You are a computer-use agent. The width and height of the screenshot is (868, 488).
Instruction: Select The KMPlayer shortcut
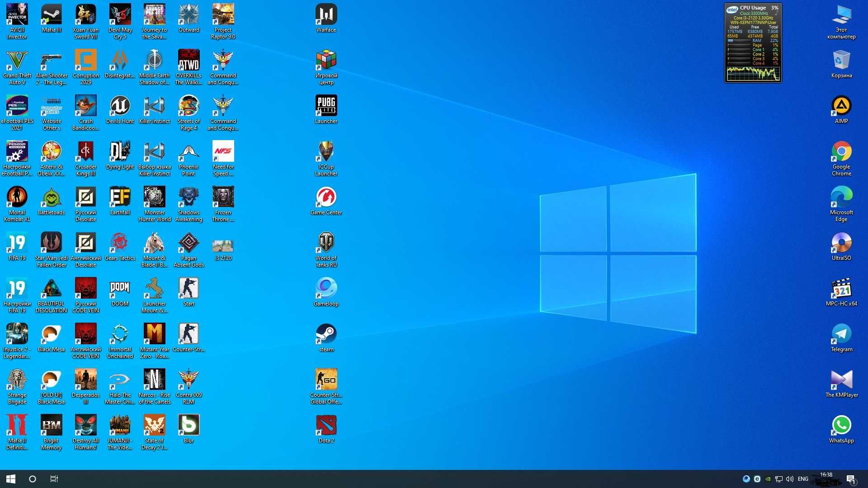[x=842, y=383]
